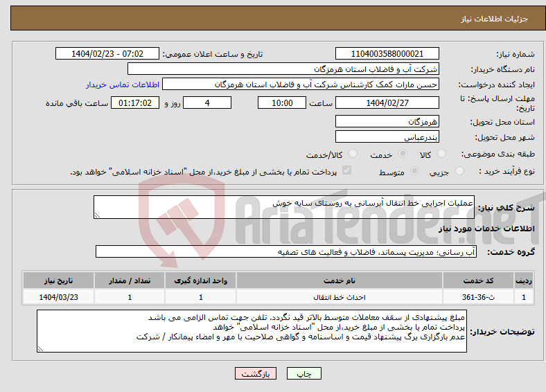Click the کد خدمت column header
The image size is (546, 392).
click(479, 280)
